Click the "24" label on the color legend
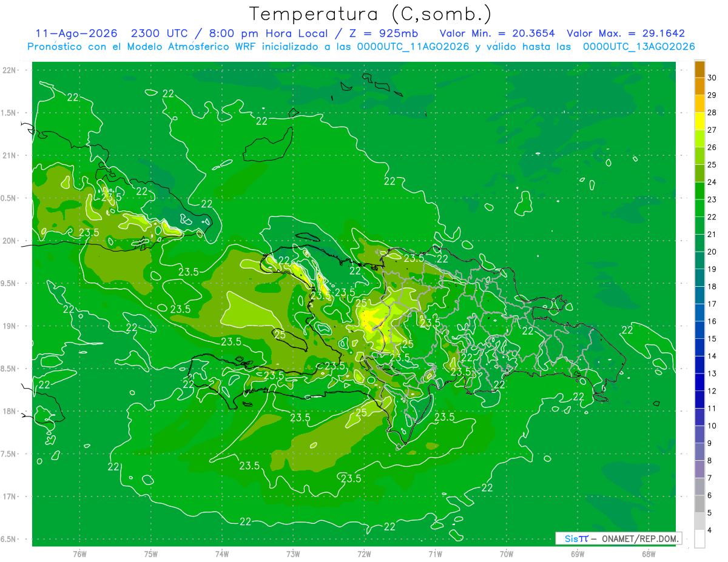This screenshot has width=728, height=562. click(x=712, y=182)
